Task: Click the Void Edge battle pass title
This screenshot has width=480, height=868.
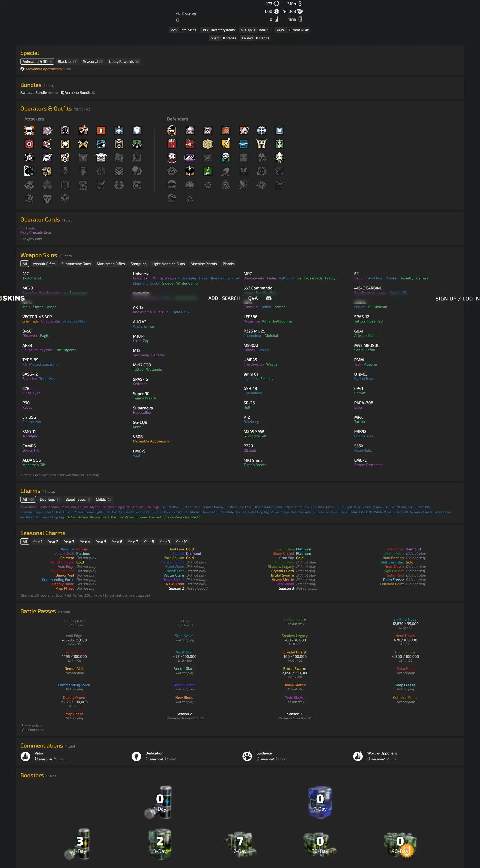Action: coord(74,636)
